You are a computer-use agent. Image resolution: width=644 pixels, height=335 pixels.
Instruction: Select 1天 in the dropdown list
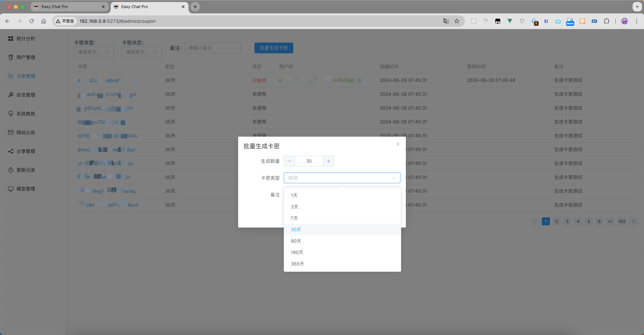pyautogui.click(x=294, y=196)
